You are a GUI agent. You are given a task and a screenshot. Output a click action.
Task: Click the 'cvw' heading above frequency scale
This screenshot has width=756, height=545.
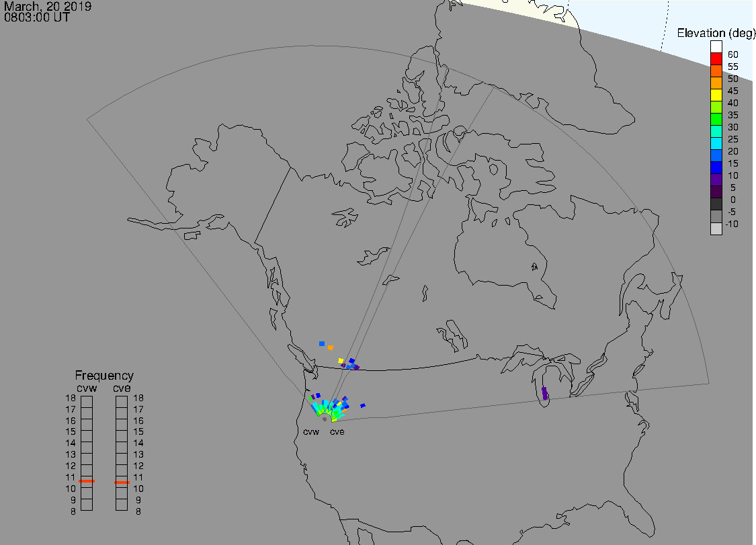coord(87,388)
